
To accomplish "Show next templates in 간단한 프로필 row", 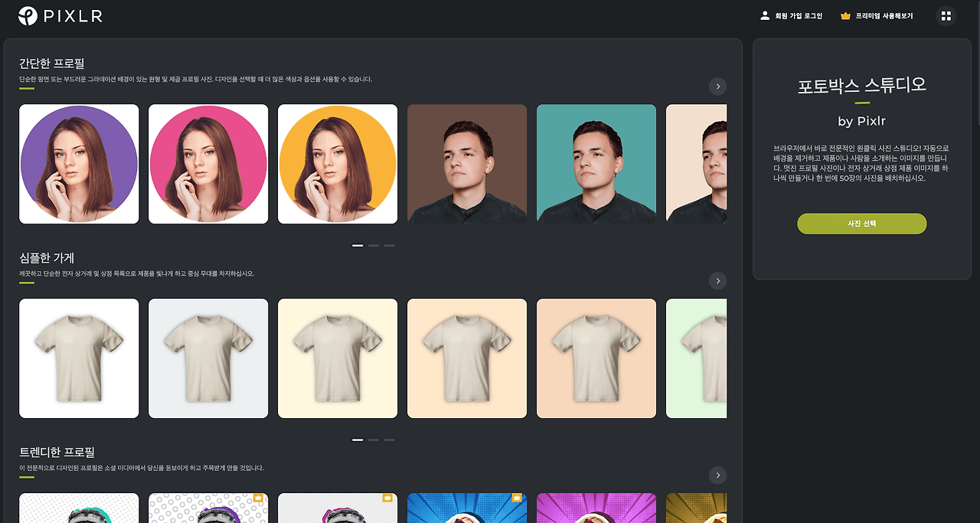I will [717, 87].
